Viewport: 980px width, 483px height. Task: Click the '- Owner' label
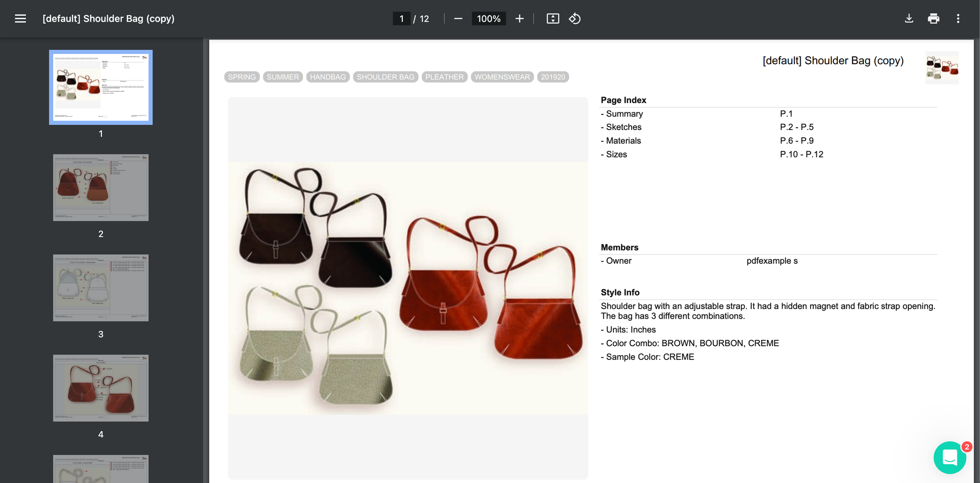[616, 261]
